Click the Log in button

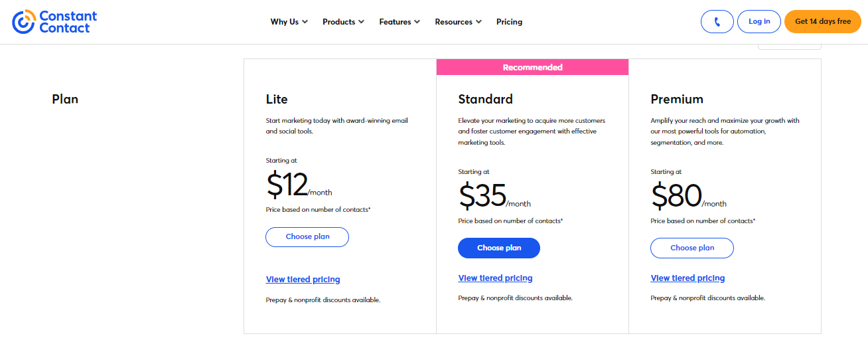(x=759, y=22)
